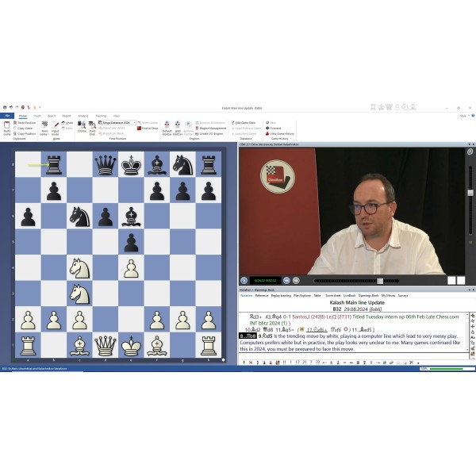This screenshot has width=476, height=476.
Task: Click Santos,J (2428)-Le,Q (2731) game reference
Action: coord(321,317)
